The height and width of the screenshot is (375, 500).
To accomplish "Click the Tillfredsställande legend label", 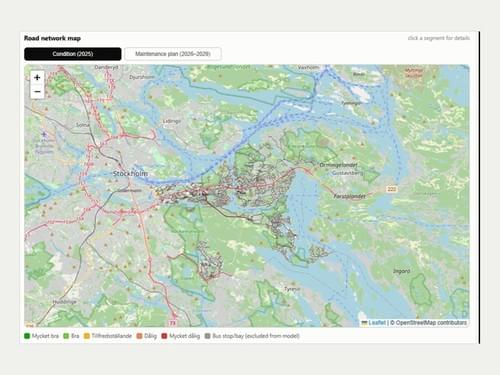I will pyautogui.click(x=112, y=336).
